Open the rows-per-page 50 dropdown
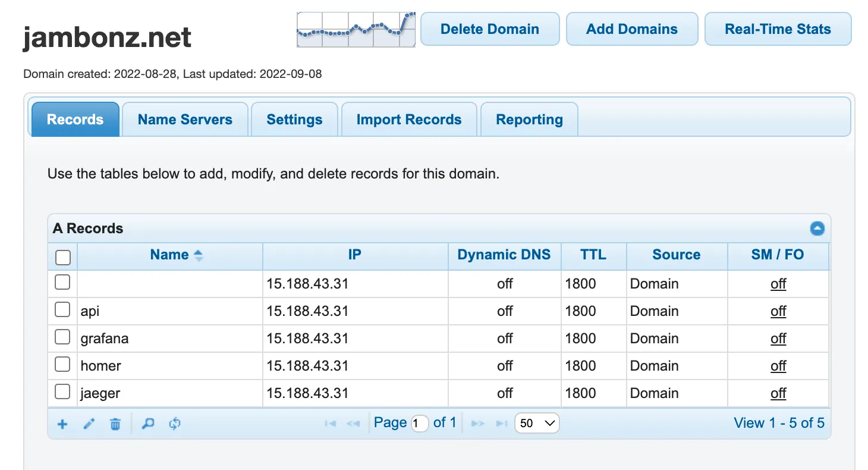 tap(537, 424)
